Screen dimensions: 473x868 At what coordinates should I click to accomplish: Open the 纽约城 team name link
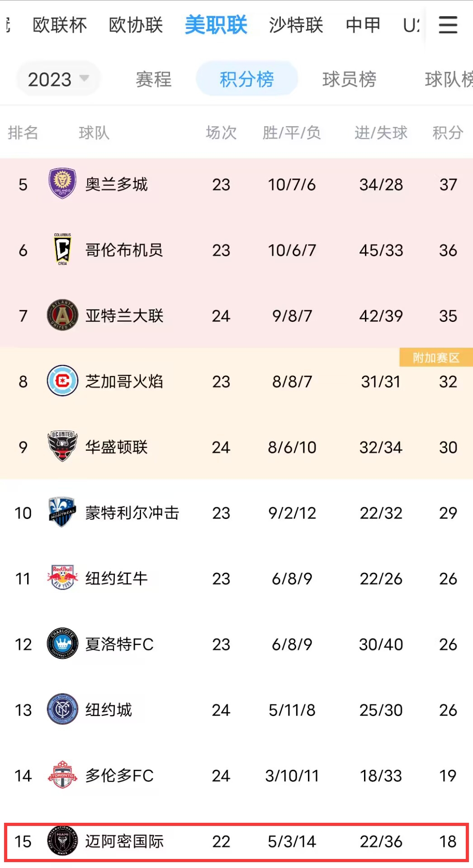click(109, 709)
